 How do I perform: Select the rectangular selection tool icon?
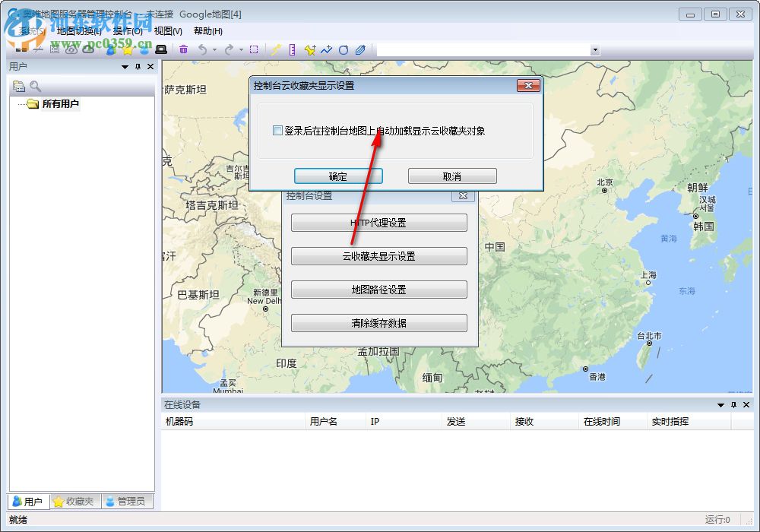tap(255, 49)
